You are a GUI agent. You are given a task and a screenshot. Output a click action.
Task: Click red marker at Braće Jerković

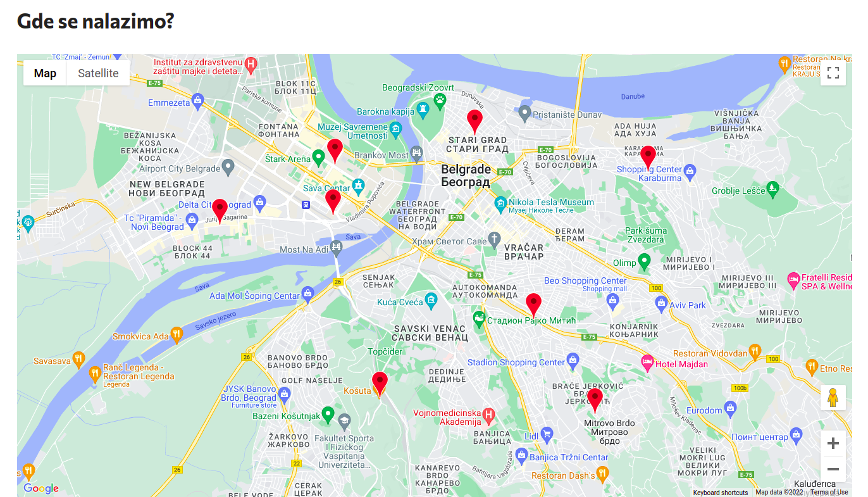click(595, 399)
